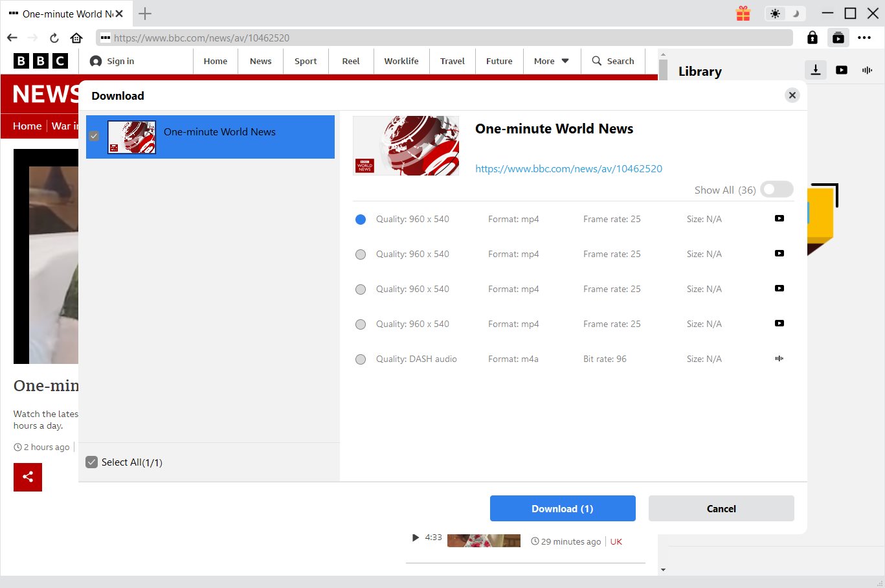
Task: Go to the home page icon
Action: (x=76, y=38)
